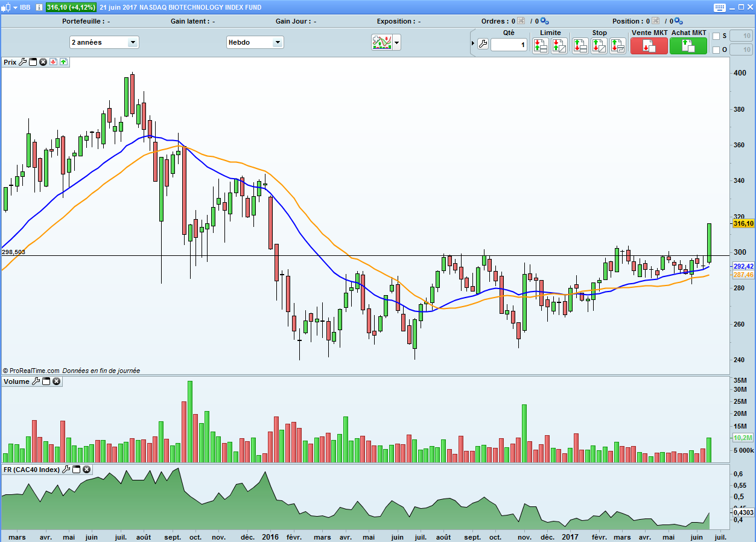Click the Gain Jour label
Image resolution: width=756 pixels, height=542 pixels.
tap(293, 21)
